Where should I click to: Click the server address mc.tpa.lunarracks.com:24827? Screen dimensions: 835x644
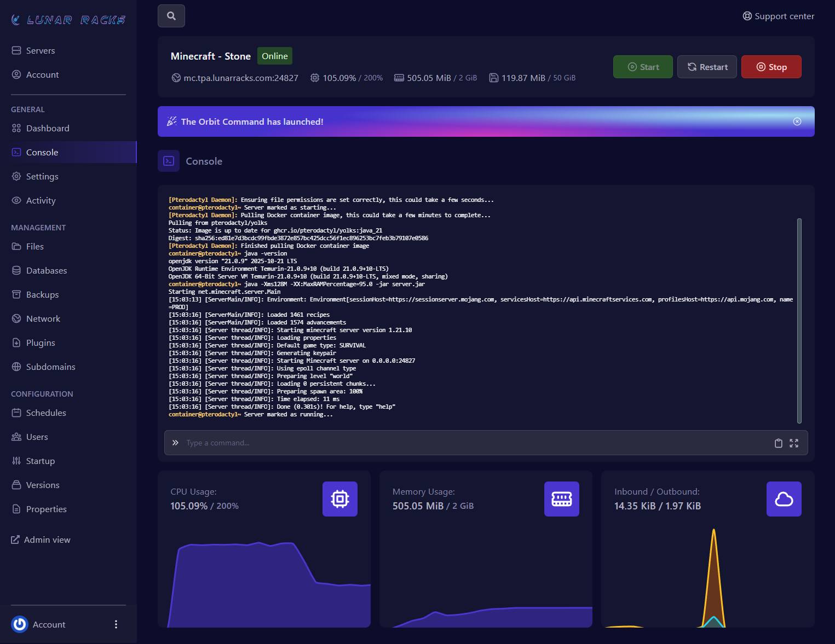click(240, 78)
